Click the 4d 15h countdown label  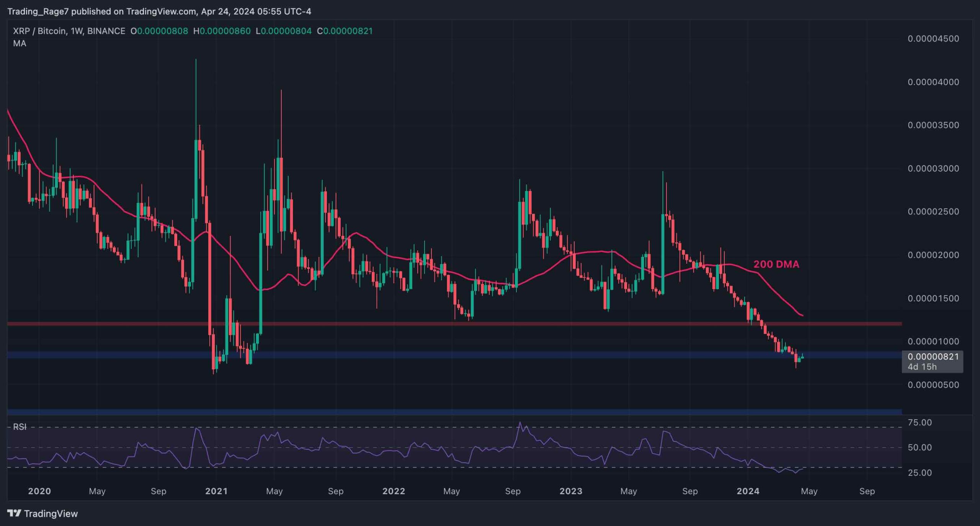pyautogui.click(x=922, y=367)
